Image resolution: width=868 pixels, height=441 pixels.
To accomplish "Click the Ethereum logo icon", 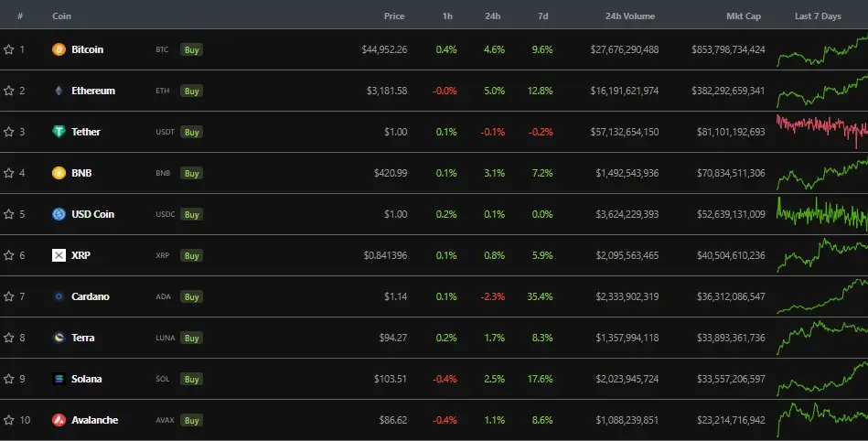I will [x=59, y=91].
